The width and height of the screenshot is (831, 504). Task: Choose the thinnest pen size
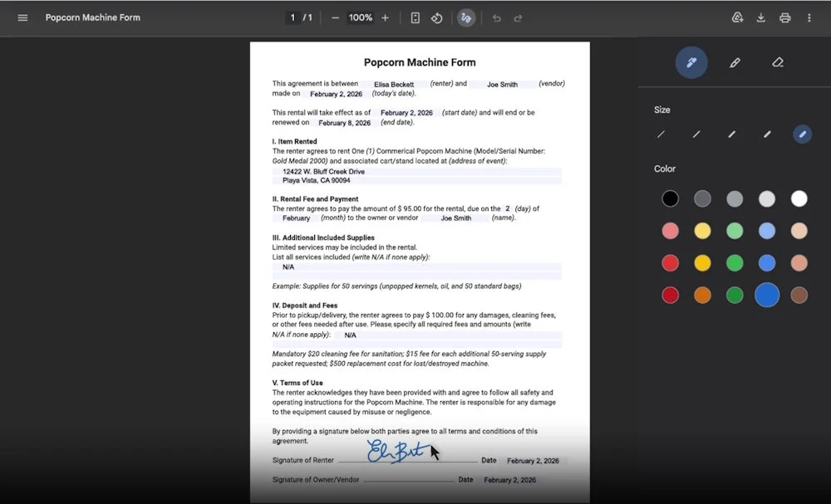point(661,134)
